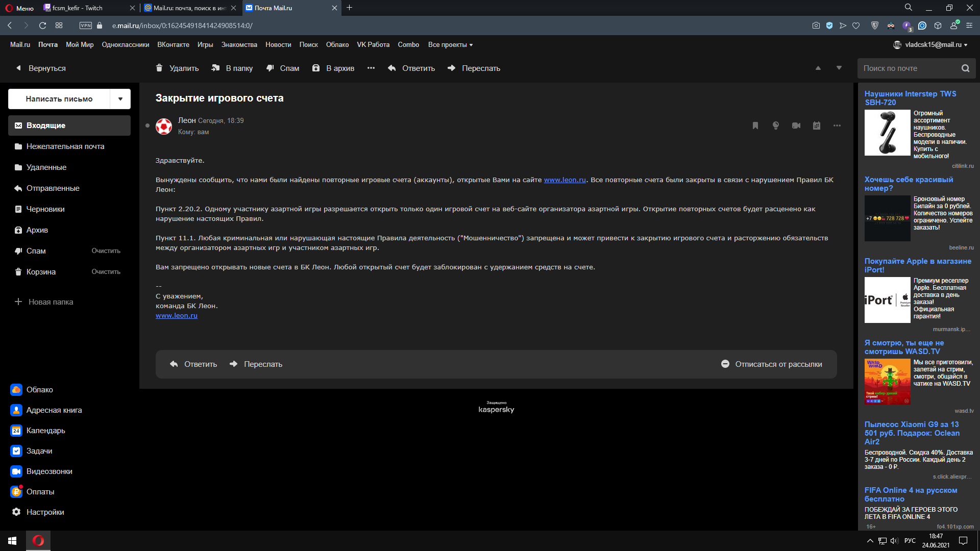Screen dimensions: 980x551
Task: Click the Spam thumbs-down toolbar icon
Action: [x=270, y=68]
